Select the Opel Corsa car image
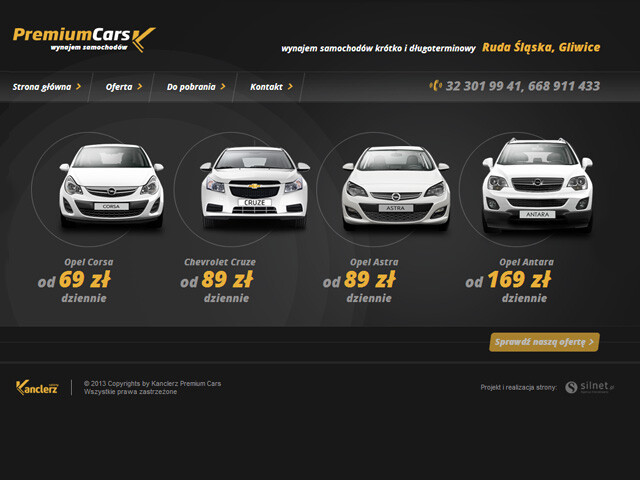 click(x=111, y=186)
